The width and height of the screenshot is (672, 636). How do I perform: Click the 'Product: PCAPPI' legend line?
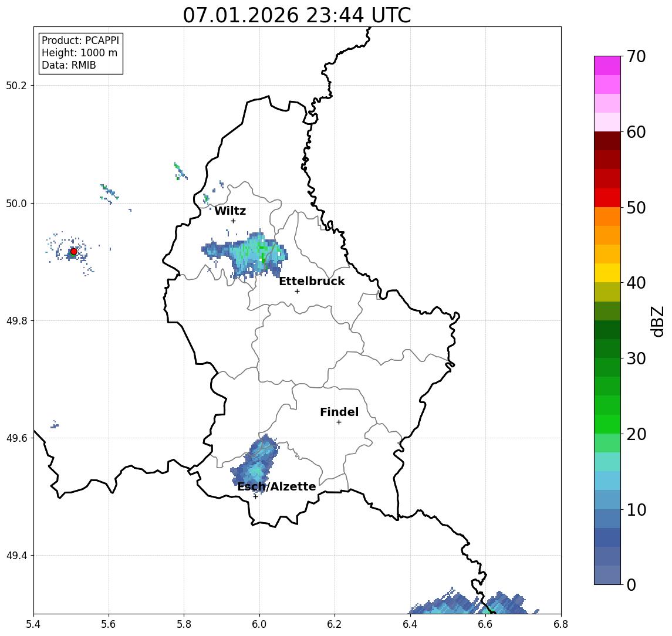point(80,40)
